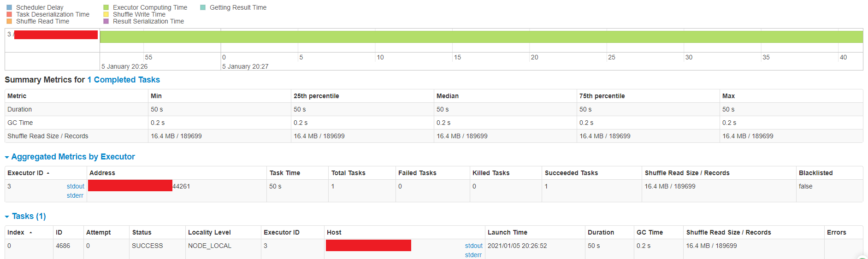Click the Max summary header
Image resolution: width=868 pixels, height=259 pixels.
728,96
